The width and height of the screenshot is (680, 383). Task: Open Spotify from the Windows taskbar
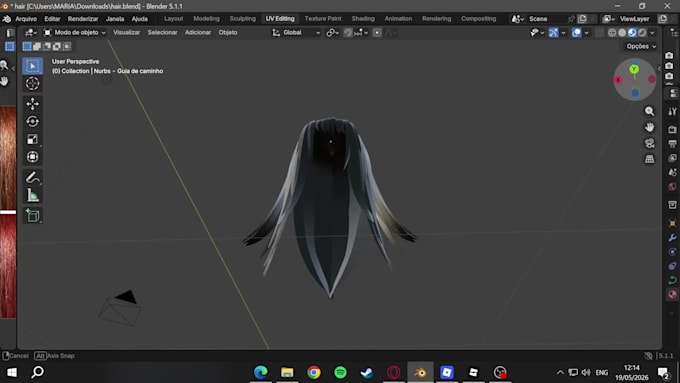pos(340,372)
